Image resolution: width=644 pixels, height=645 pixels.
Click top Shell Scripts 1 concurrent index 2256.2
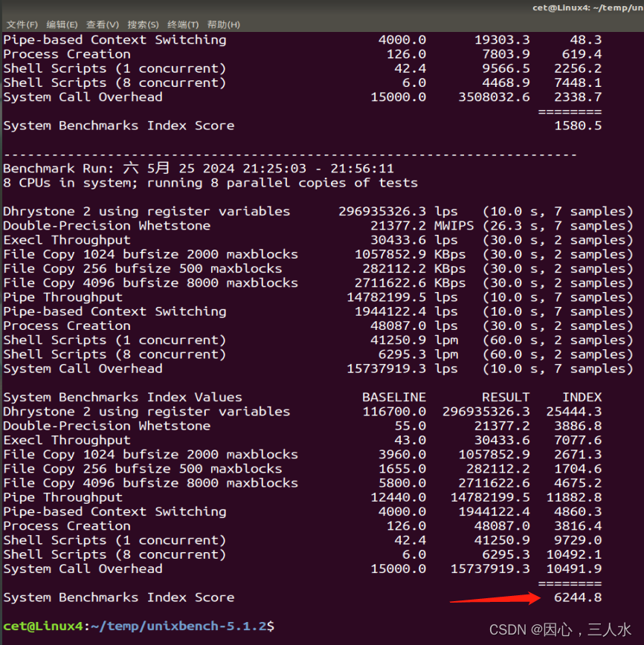point(578,68)
